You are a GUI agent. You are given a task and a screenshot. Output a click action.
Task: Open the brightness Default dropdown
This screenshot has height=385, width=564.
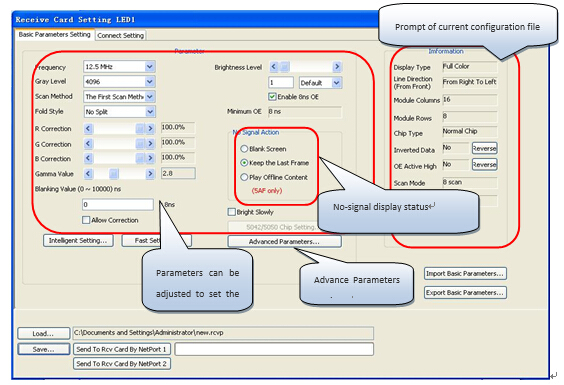coord(336,83)
